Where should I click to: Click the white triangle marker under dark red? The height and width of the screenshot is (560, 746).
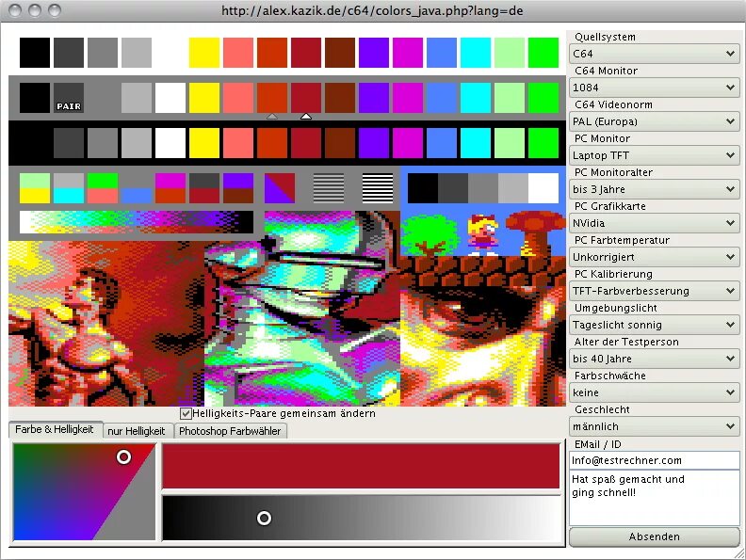click(x=306, y=117)
